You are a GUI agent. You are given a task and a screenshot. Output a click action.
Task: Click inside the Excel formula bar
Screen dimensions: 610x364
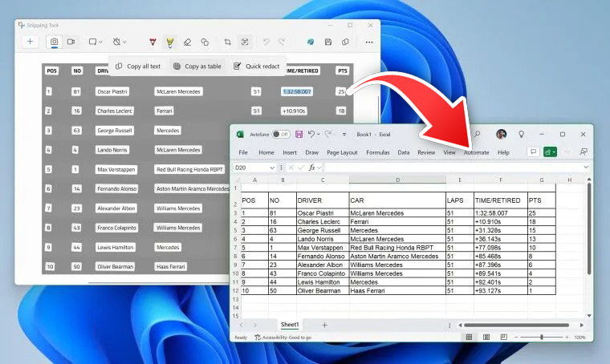point(453,168)
